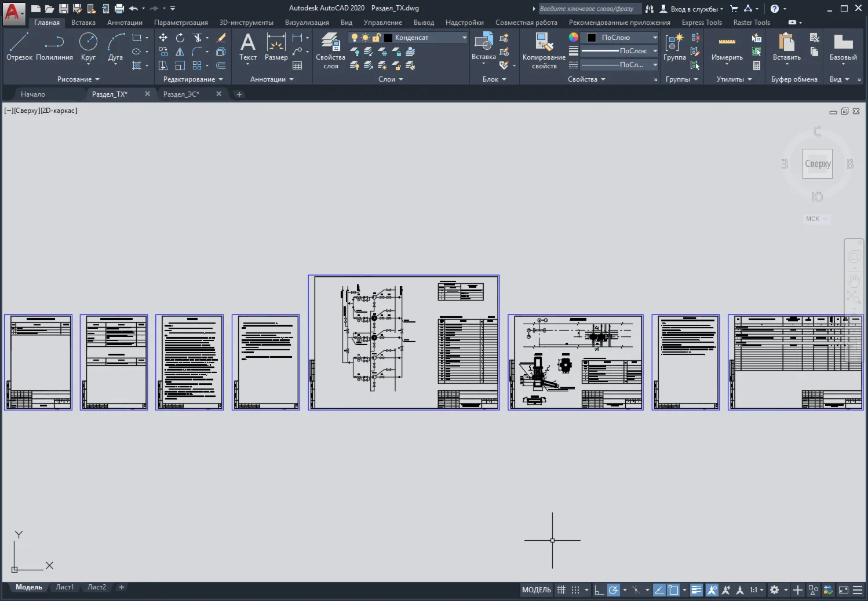Select the Полилиния (Polyline) tool
Image resolution: width=868 pixels, height=601 pixels.
(x=54, y=46)
